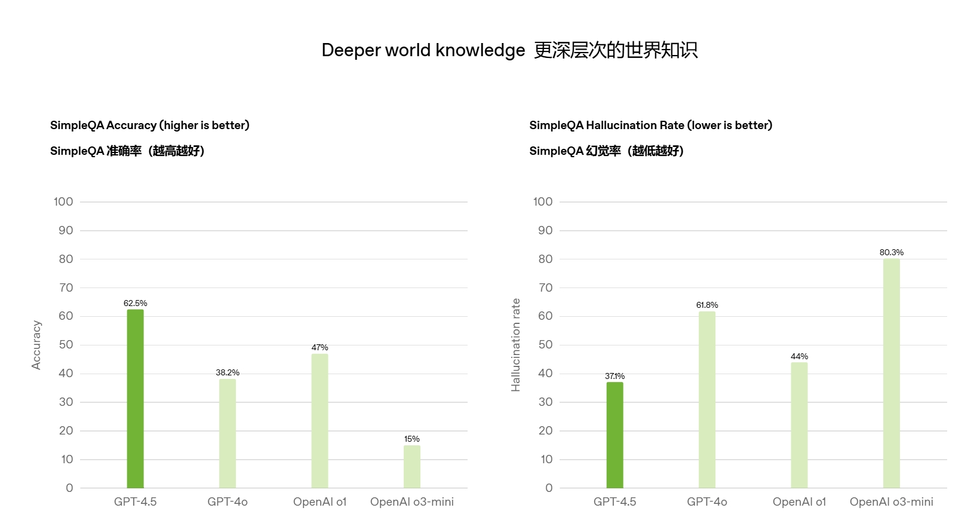Select the OpenAI o3-mini accuracy bar
The height and width of the screenshot is (526, 980).
[x=412, y=466]
